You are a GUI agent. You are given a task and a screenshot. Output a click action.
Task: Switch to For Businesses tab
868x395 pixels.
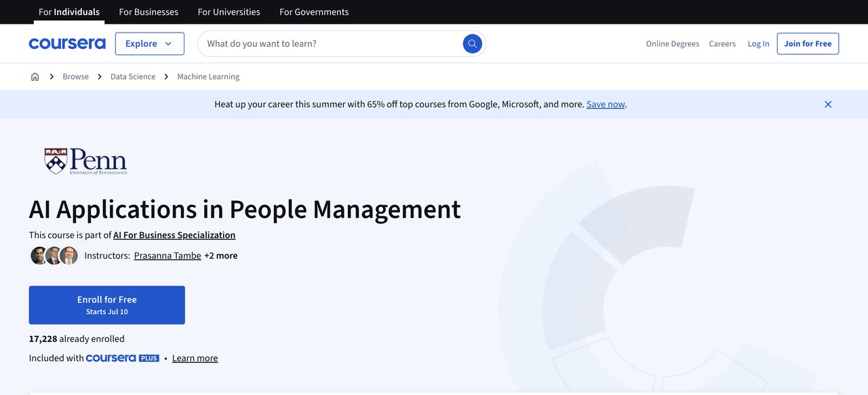coord(149,12)
